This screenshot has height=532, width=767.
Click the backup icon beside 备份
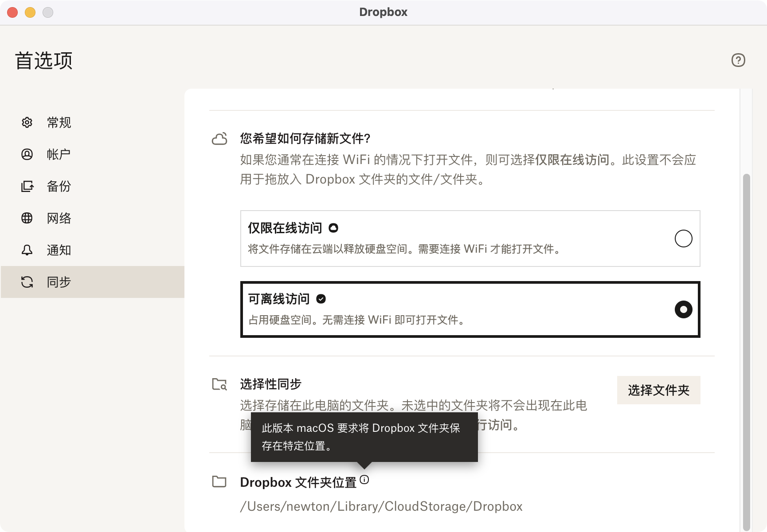click(x=27, y=186)
